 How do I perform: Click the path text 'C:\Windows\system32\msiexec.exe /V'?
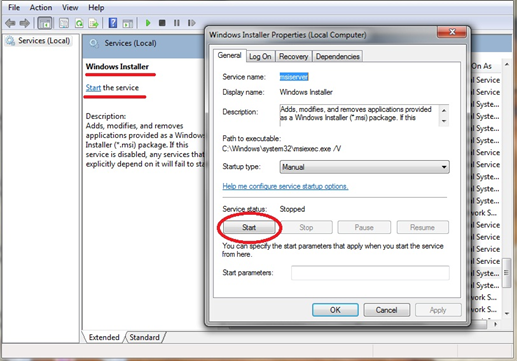point(282,149)
